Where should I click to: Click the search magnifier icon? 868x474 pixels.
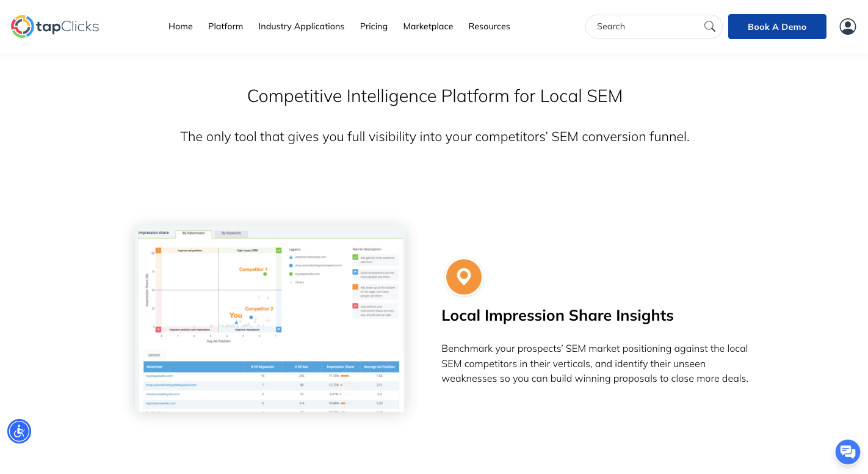tap(709, 26)
